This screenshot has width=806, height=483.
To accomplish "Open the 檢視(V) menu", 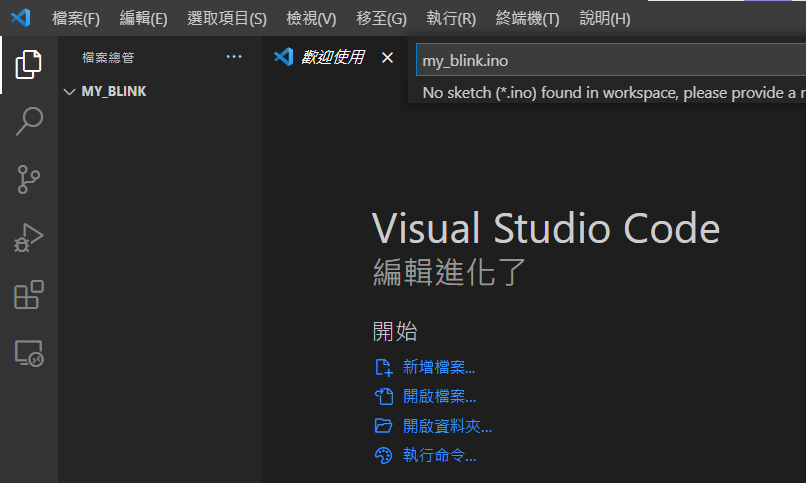I will coord(311,18).
